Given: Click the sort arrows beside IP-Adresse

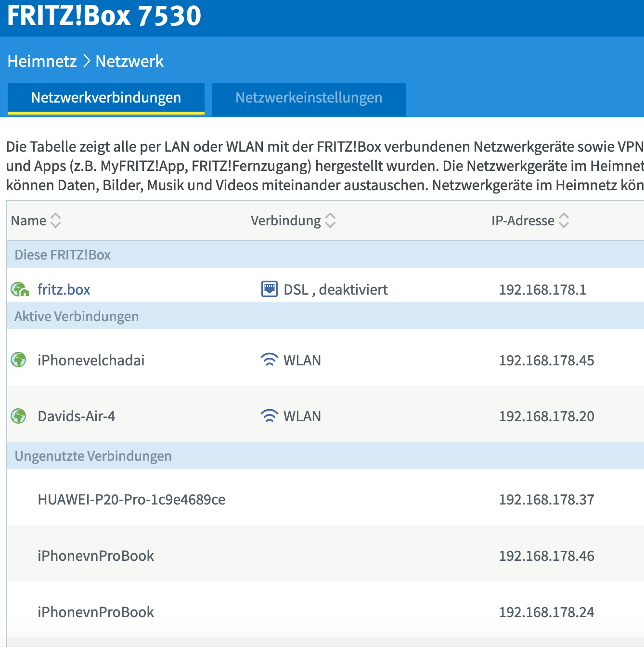Looking at the screenshot, I should tap(564, 220).
